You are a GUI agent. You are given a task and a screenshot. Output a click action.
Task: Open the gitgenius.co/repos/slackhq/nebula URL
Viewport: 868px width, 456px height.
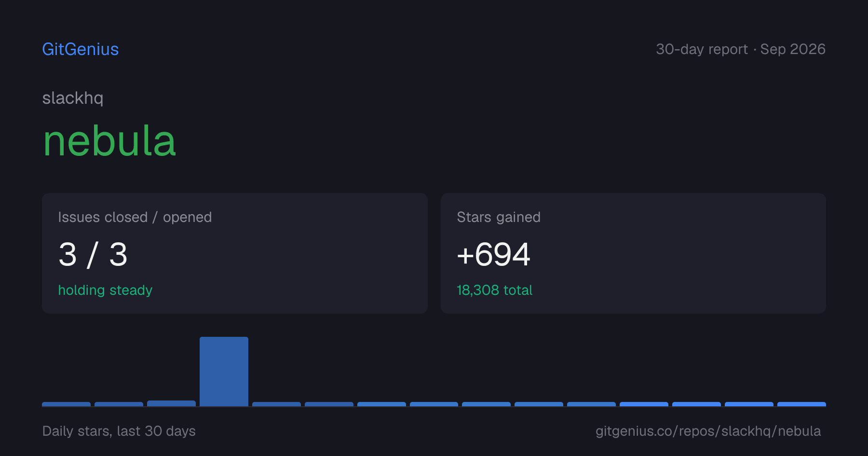(708, 431)
